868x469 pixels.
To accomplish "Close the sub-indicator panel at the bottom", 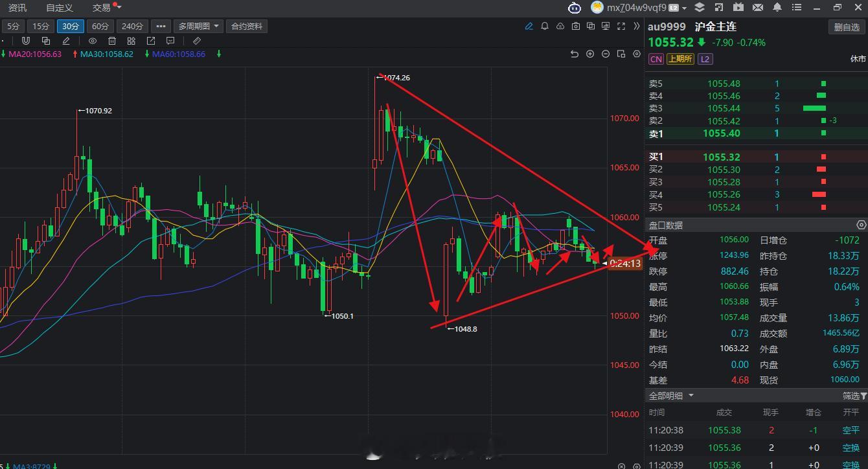I will (x=621, y=466).
